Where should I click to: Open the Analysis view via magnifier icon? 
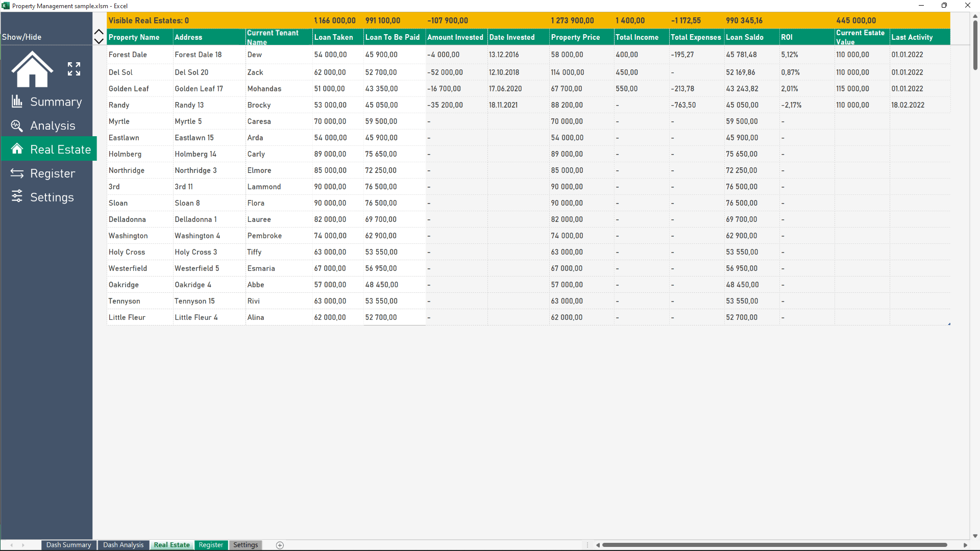pos(17,125)
